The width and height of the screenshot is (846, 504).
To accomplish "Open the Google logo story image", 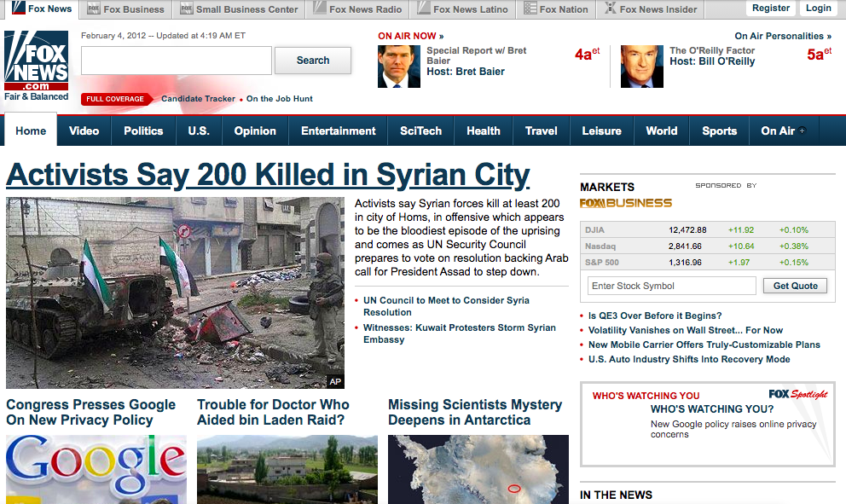I will coord(96,469).
